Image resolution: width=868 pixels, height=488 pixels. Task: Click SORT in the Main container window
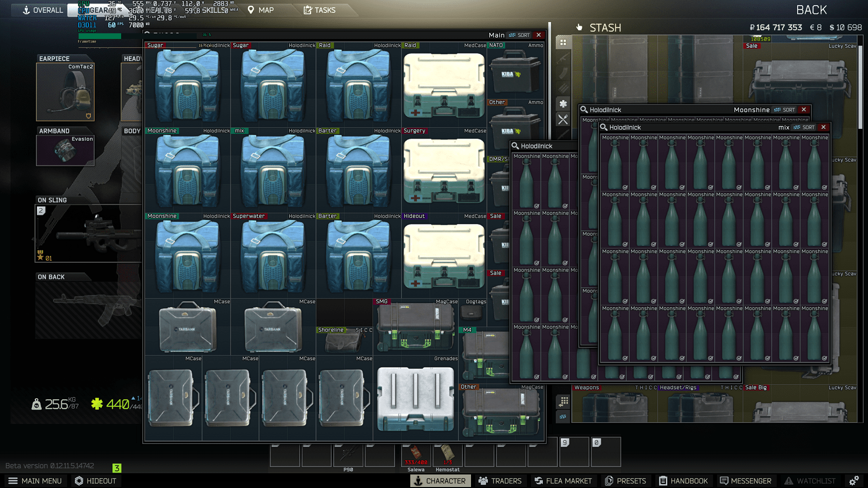[519, 35]
